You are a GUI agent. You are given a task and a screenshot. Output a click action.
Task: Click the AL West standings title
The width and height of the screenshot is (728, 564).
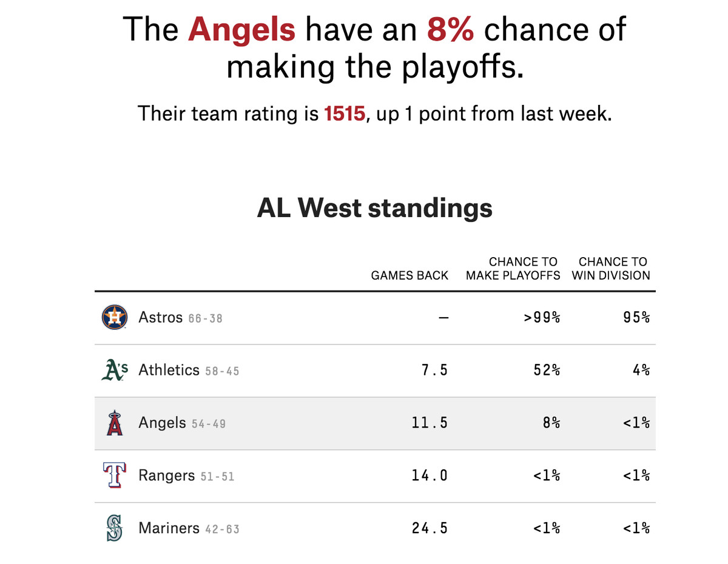[x=374, y=208]
